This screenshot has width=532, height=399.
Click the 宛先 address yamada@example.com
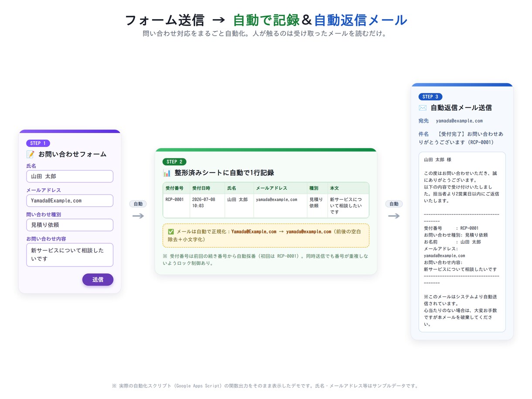tap(459, 121)
